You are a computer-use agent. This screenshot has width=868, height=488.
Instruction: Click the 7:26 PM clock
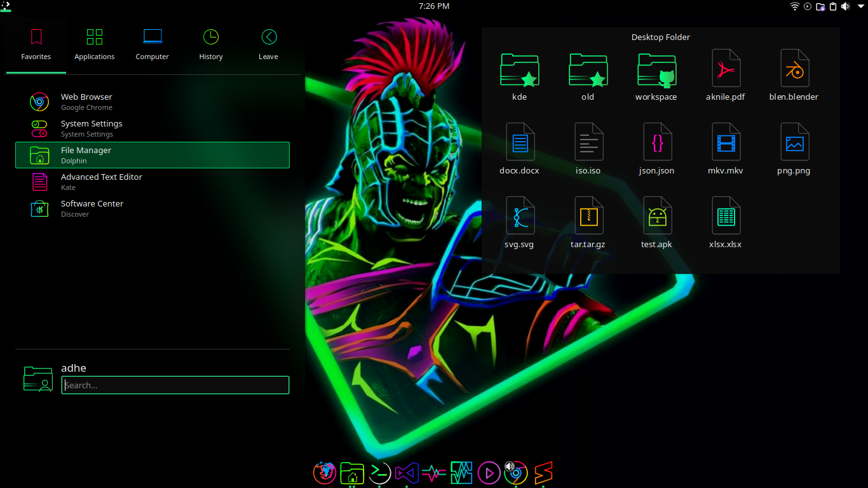(x=434, y=6)
